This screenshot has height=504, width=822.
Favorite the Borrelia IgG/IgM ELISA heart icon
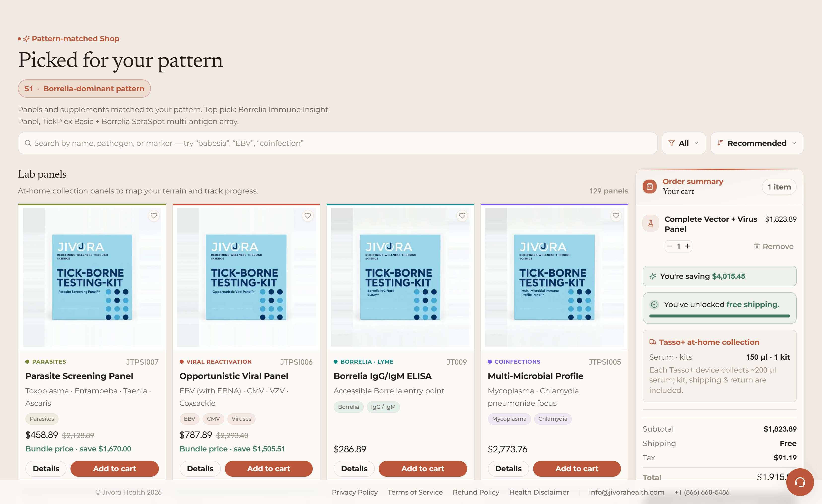click(462, 216)
